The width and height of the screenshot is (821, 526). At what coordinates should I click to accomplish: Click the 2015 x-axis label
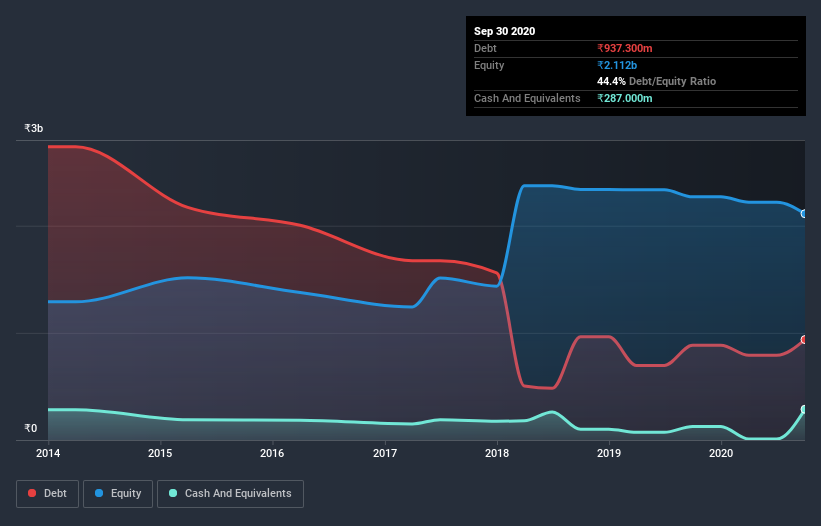tap(160, 453)
